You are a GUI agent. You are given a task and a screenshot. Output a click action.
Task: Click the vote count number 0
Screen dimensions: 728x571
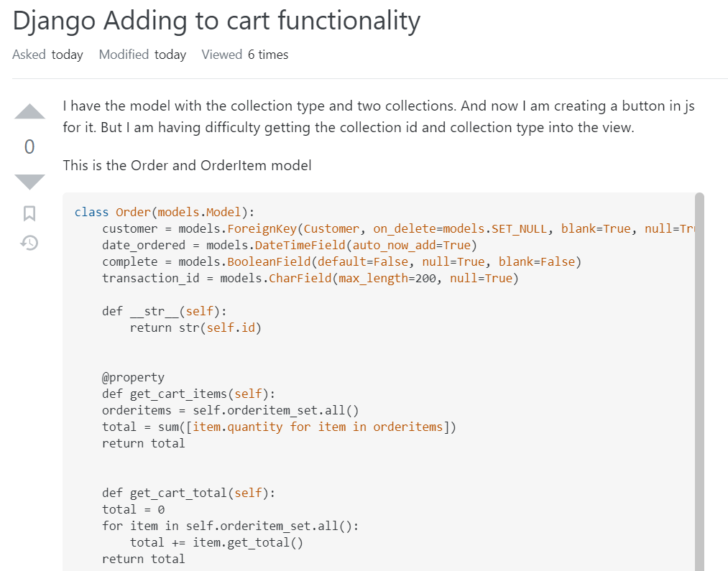29,147
